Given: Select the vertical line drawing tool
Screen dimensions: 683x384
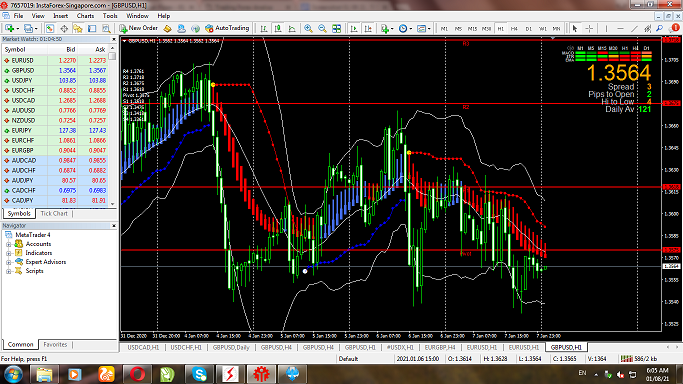Looking at the screenshot, I should 606,28.
